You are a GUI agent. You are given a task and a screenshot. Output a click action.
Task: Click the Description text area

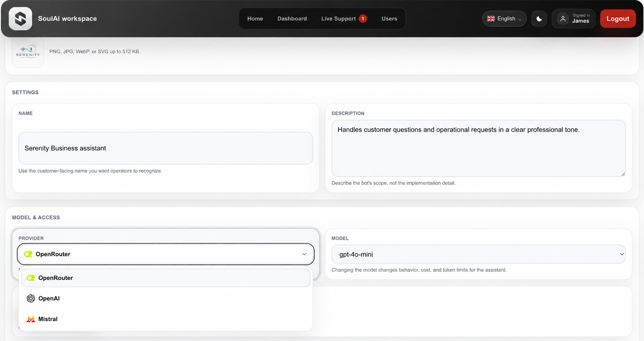point(478,148)
